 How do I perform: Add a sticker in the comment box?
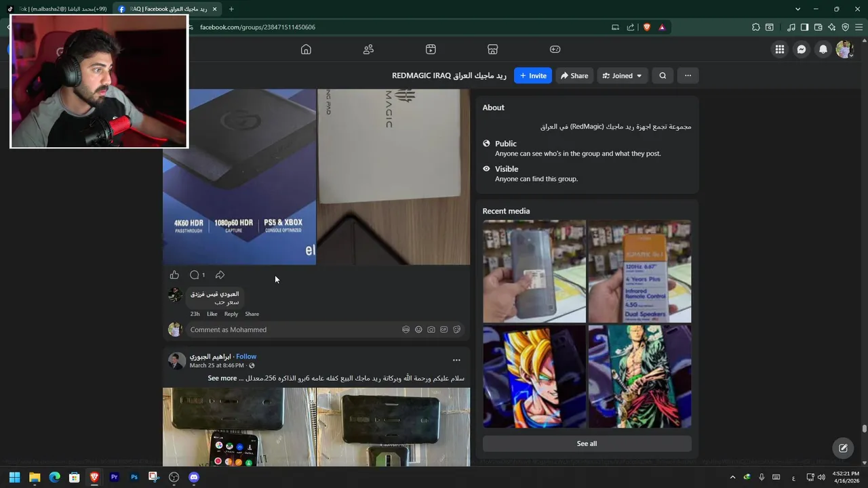point(457,329)
